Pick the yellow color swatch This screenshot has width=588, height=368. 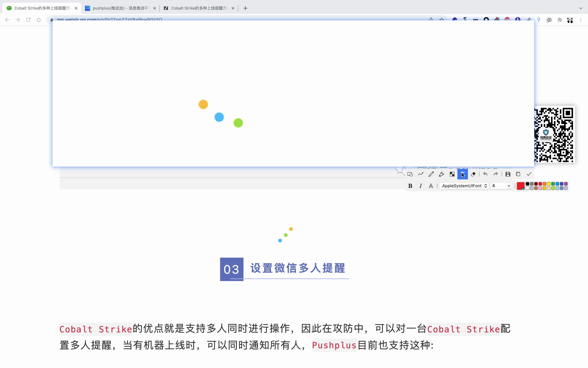click(x=549, y=184)
